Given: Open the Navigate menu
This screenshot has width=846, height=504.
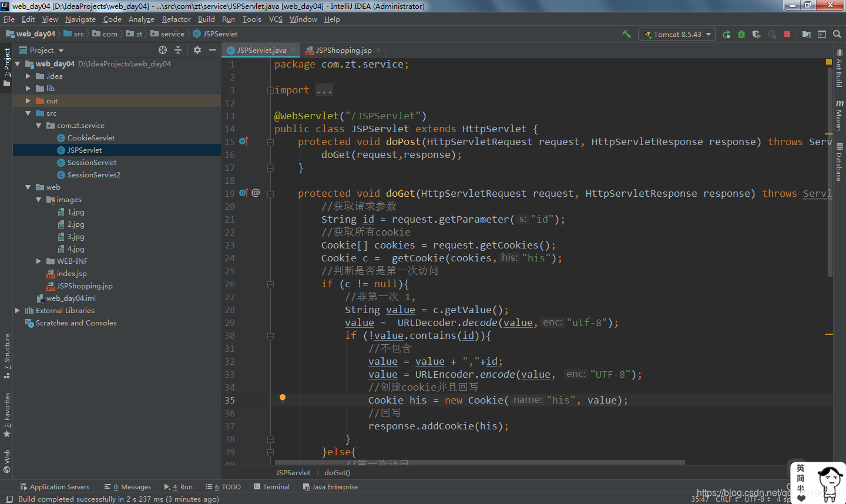Looking at the screenshot, I should click(x=80, y=19).
